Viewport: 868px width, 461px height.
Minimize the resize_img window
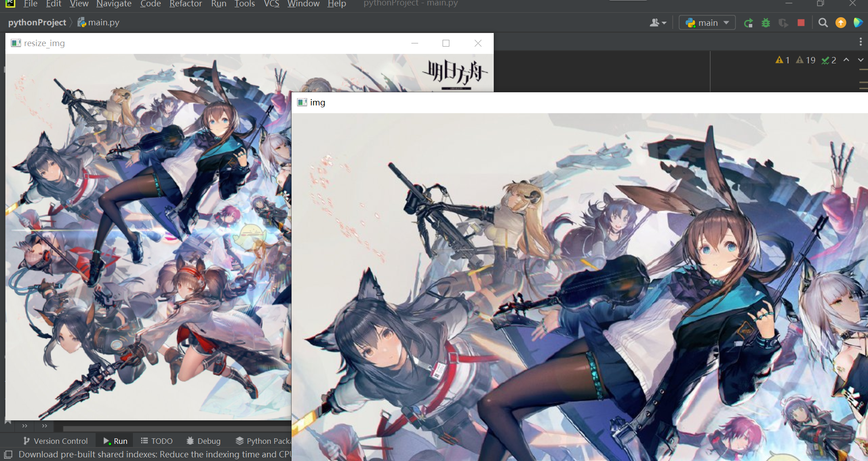pos(415,43)
